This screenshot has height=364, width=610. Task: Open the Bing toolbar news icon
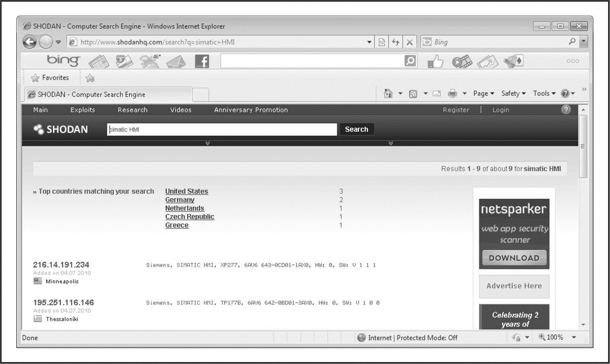point(99,61)
